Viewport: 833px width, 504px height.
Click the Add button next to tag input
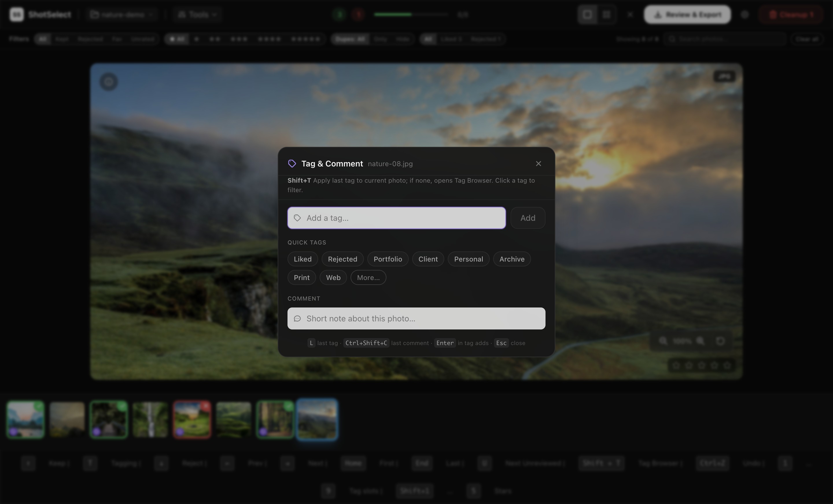527,218
